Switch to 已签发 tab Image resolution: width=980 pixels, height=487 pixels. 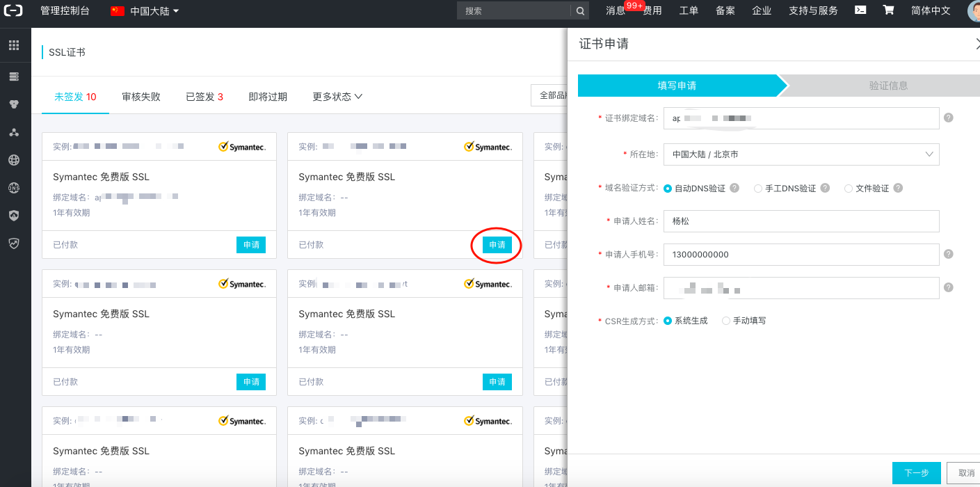204,97
